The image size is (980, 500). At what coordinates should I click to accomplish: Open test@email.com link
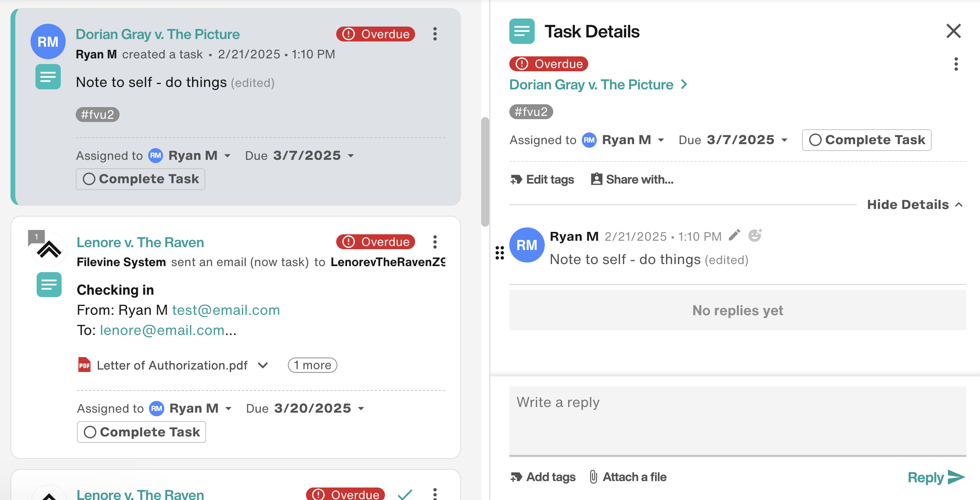coord(226,310)
